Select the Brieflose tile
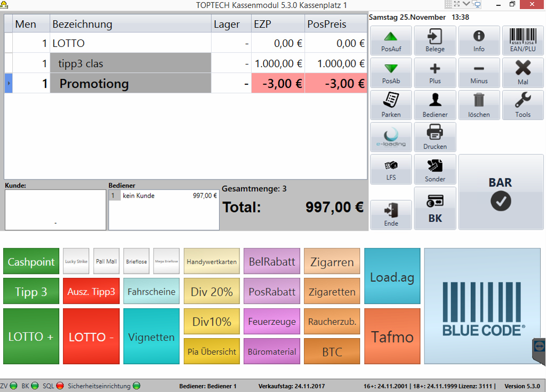This screenshot has width=546, height=392. tap(136, 261)
